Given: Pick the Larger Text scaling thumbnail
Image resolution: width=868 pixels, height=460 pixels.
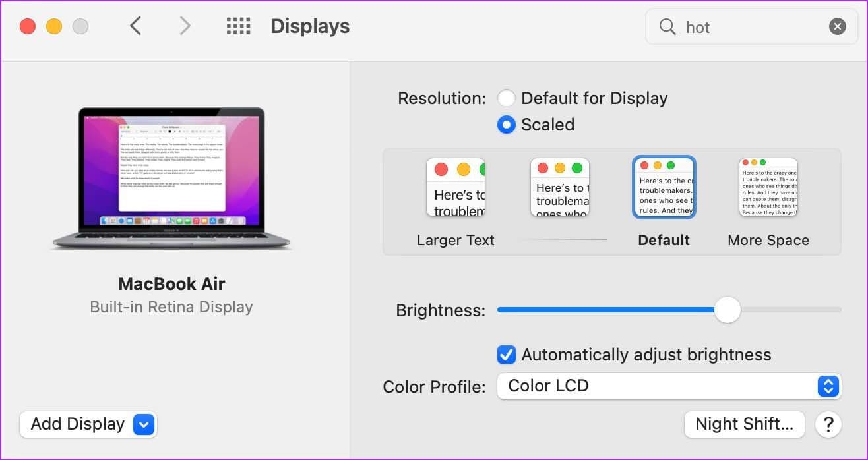Looking at the screenshot, I should (456, 188).
